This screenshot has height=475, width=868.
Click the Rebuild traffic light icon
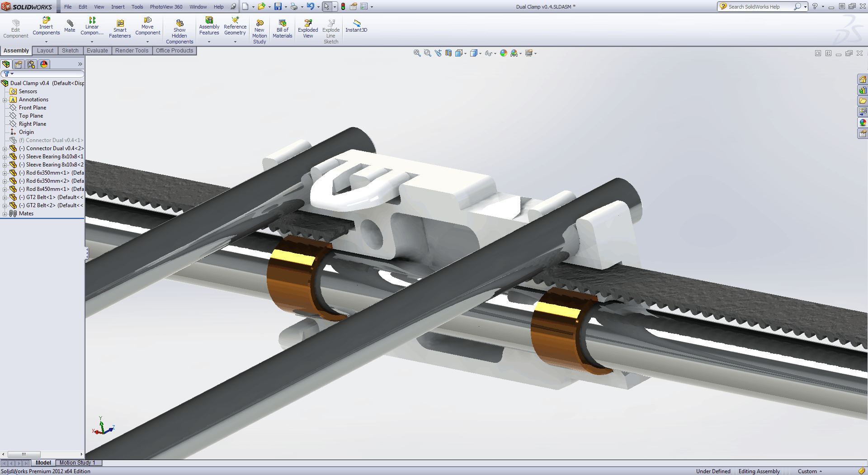coord(343,6)
